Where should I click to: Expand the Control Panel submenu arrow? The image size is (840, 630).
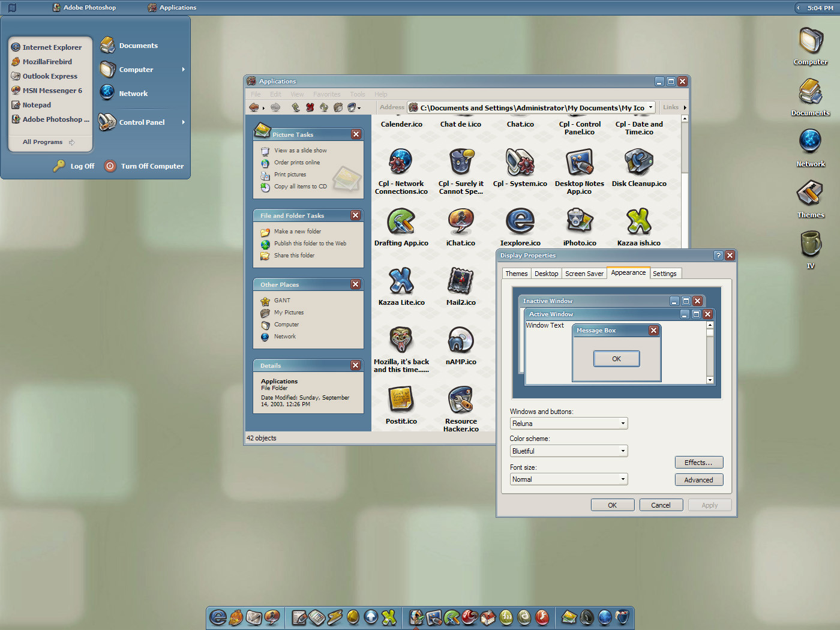click(x=183, y=122)
